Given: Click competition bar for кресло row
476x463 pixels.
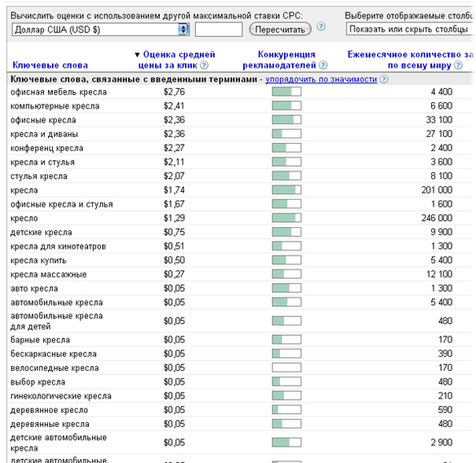Looking at the screenshot, I should [x=286, y=218].
